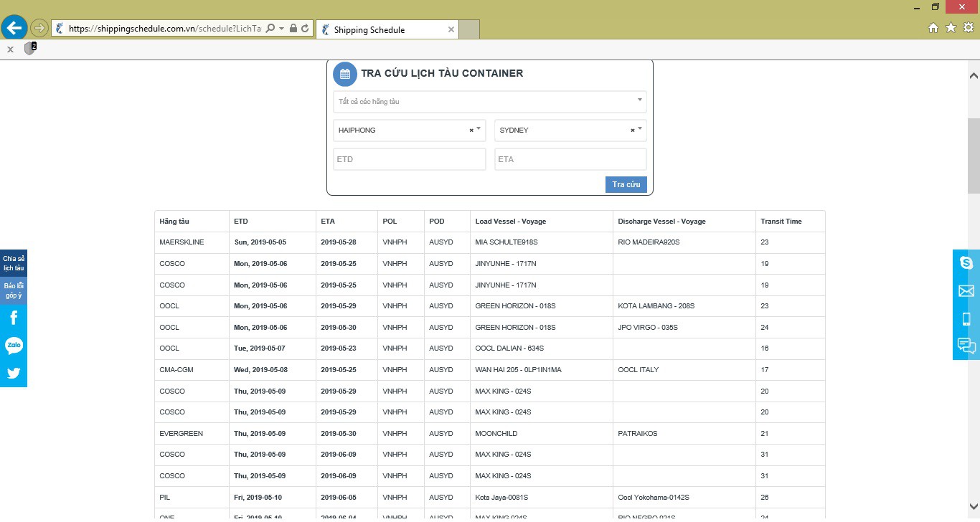Image resolution: width=980 pixels, height=522 pixels.
Task: Select the Shipping Schedule browser tab
Action: pos(387,29)
